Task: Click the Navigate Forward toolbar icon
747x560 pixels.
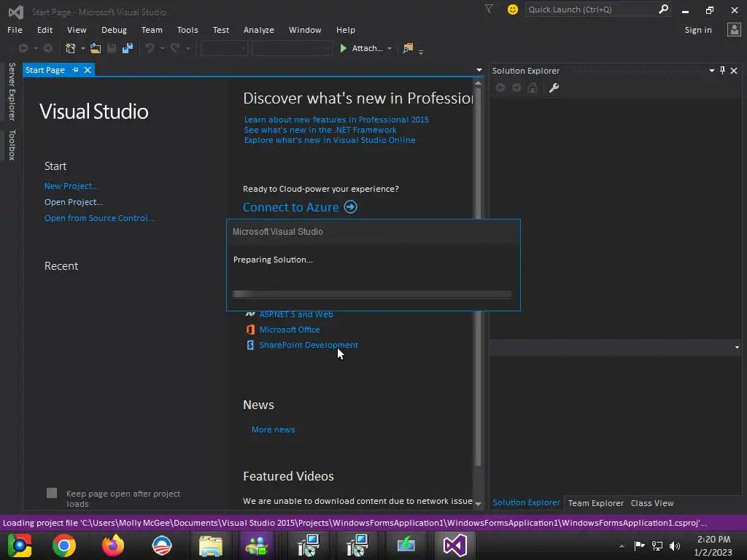Action: pyautogui.click(x=47, y=48)
